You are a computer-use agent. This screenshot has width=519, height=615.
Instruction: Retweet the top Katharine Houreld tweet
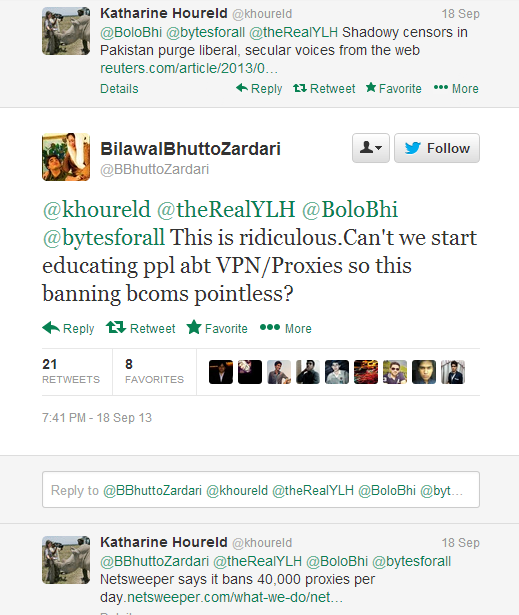324,89
